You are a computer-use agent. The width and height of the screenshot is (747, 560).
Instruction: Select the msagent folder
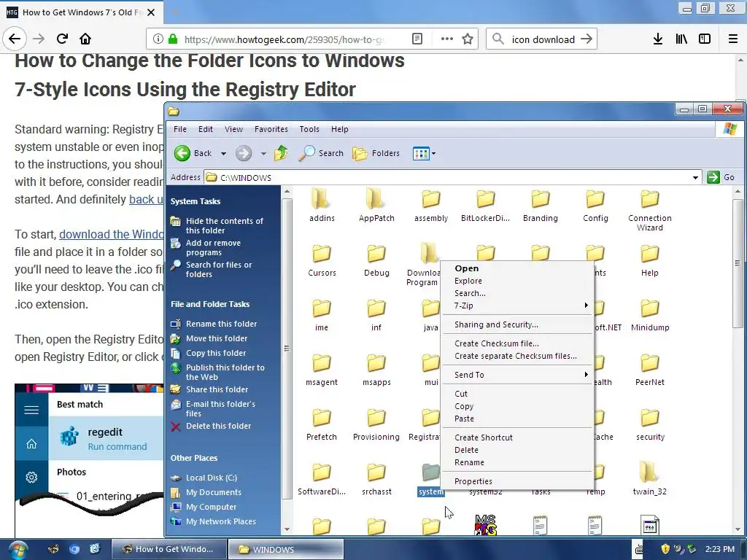coord(322,370)
